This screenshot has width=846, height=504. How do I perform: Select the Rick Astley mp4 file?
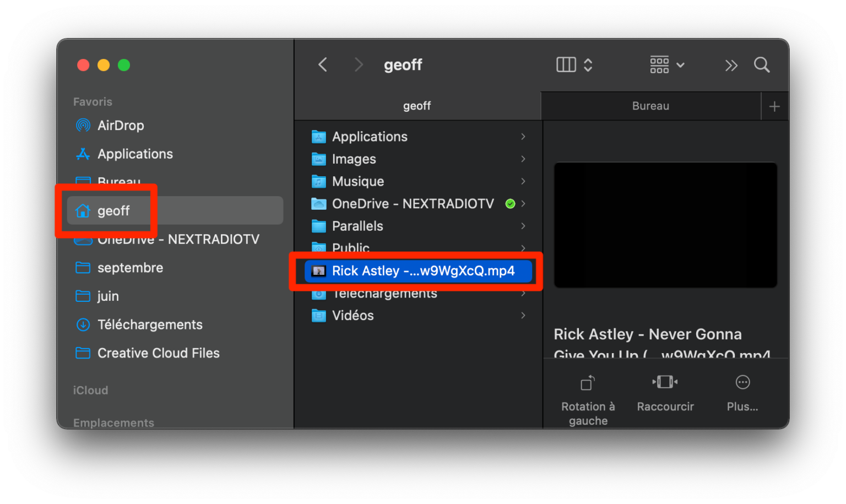tap(419, 271)
